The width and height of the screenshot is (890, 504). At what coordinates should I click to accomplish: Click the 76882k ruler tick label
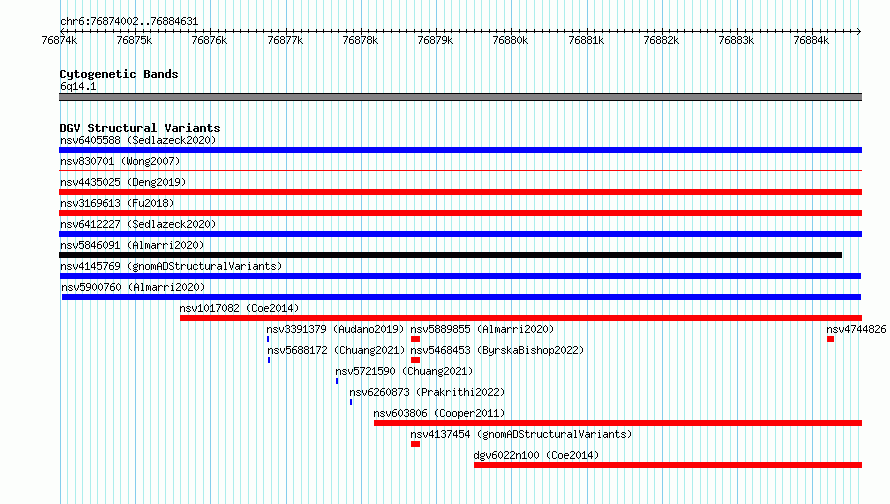[661, 40]
